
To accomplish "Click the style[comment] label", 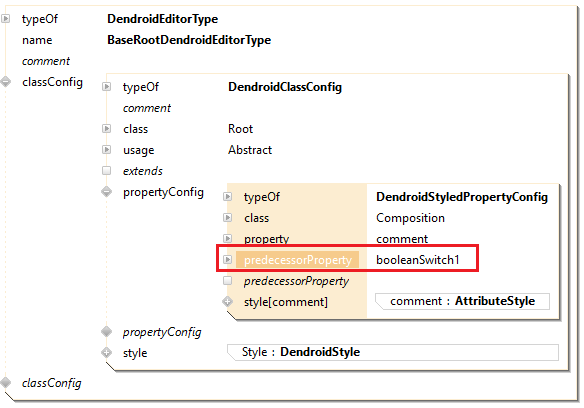I will [x=286, y=302].
